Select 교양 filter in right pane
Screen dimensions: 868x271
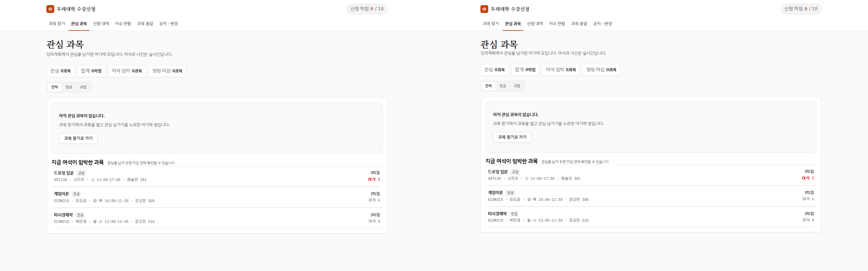point(517,86)
